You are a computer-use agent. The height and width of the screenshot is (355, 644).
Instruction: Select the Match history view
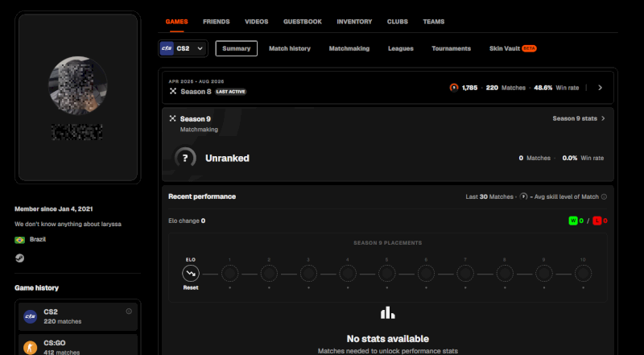290,48
